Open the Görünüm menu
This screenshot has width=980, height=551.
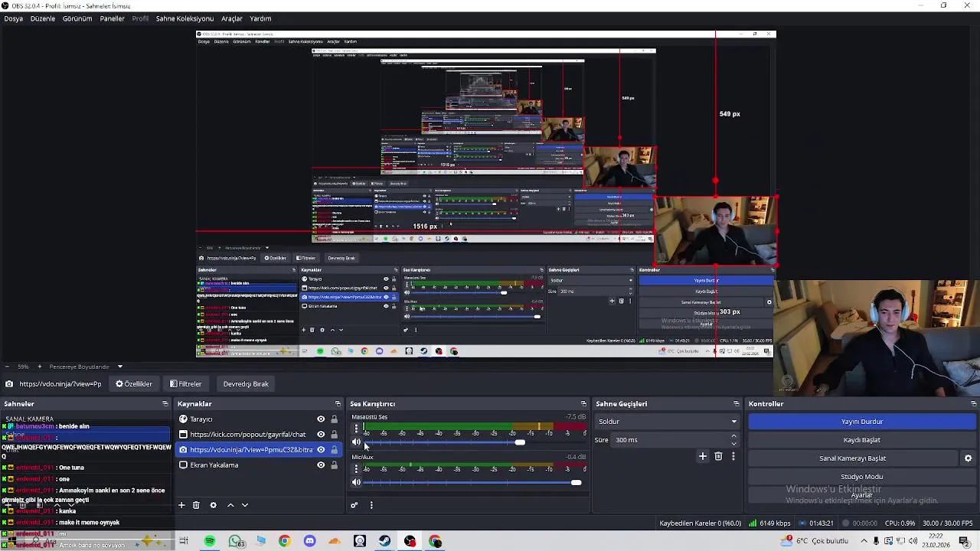tap(77, 18)
